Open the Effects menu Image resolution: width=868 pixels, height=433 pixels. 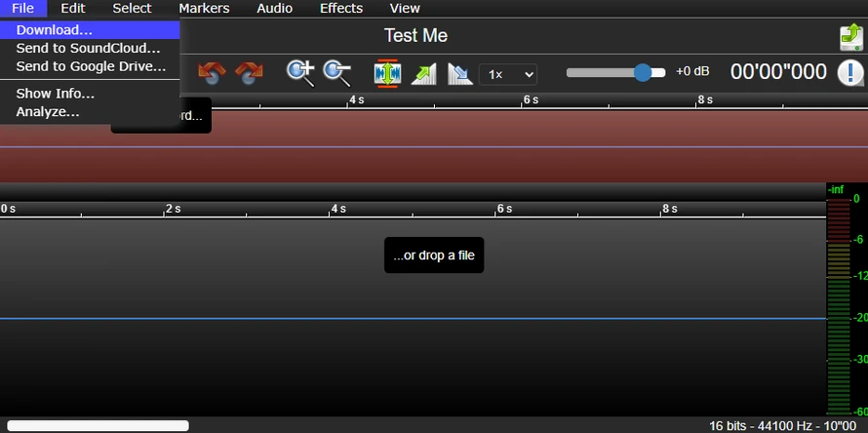pyautogui.click(x=341, y=8)
